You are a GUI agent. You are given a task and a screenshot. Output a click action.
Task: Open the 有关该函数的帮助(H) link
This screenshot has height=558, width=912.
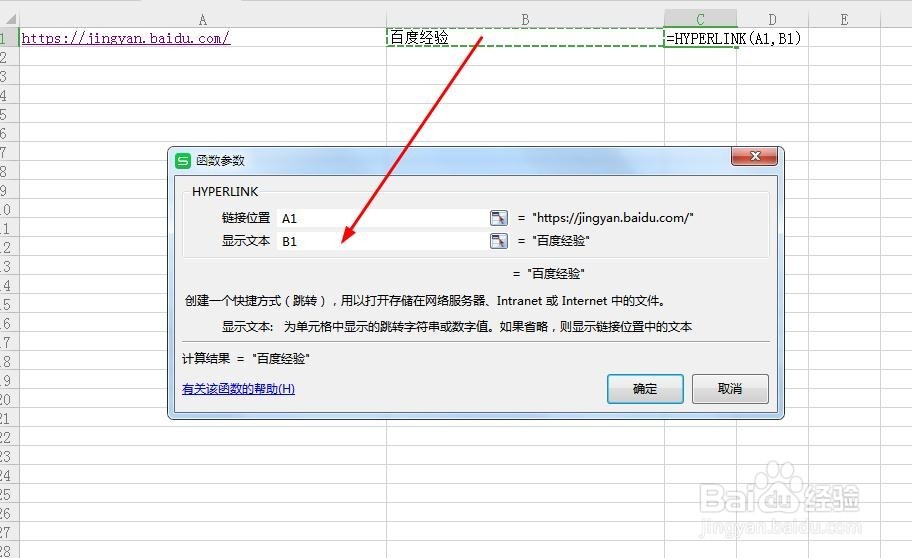click(x=238, y=389)
